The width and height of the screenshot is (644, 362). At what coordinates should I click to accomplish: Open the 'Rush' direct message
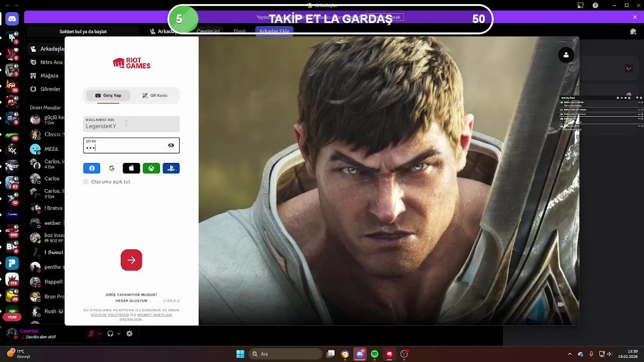47,311
